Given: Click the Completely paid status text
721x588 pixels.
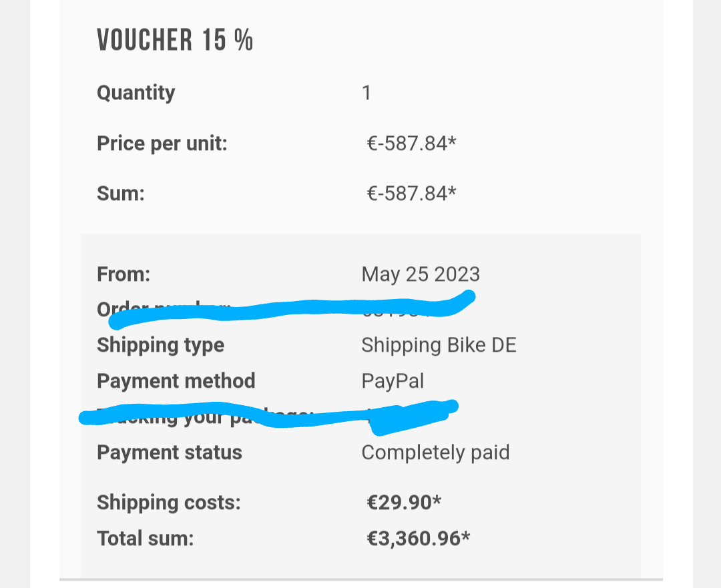Looking at the screenshot, I should [435, 453].
